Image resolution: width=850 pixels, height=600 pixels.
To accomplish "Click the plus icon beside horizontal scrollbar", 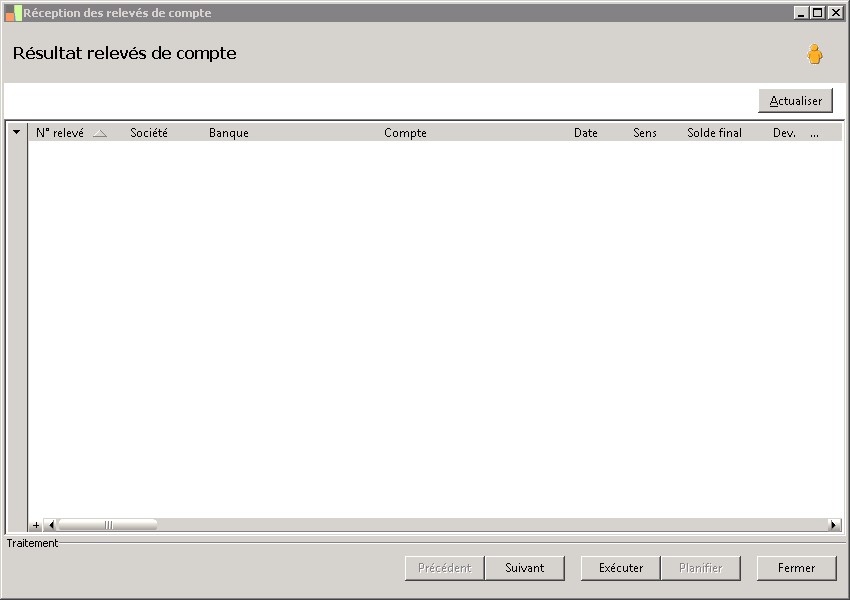I will tap(36, 525).
